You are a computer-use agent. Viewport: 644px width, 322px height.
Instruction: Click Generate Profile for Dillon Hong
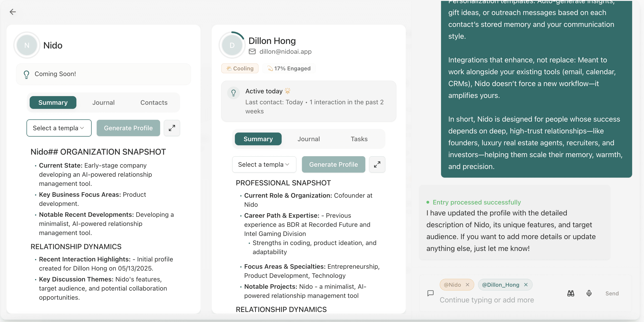[333, 164]
